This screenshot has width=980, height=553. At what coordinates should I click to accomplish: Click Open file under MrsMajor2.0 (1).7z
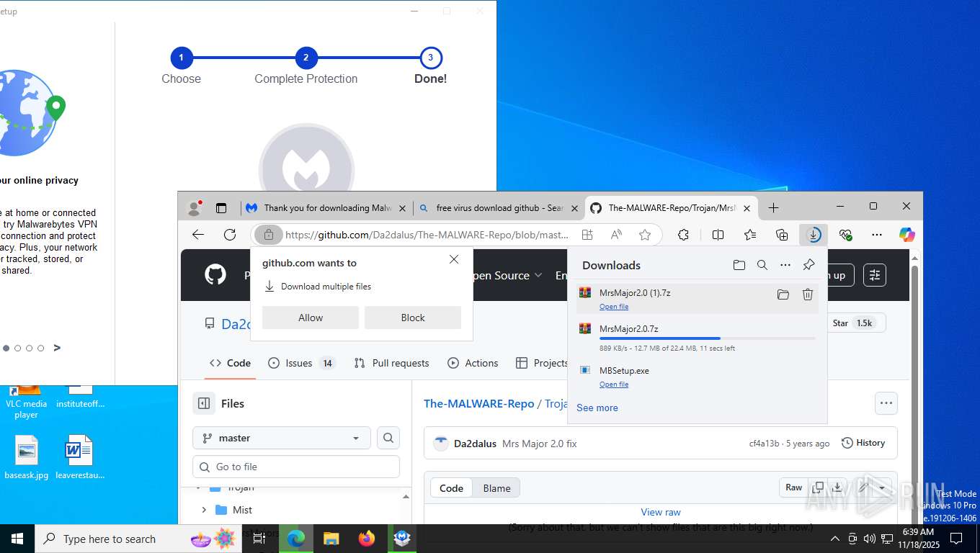click(614, 307)
